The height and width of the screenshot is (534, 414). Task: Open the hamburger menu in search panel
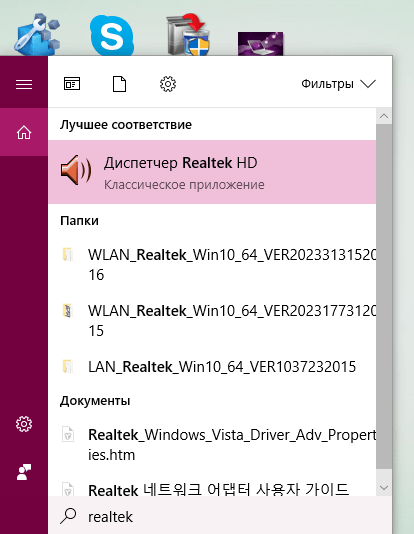(24, 84)
